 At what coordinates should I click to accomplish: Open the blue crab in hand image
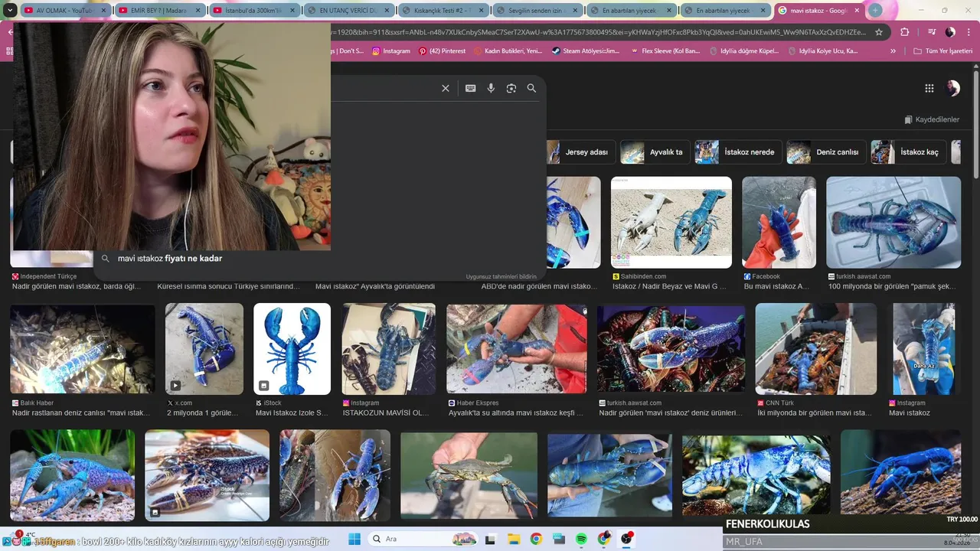469,475
